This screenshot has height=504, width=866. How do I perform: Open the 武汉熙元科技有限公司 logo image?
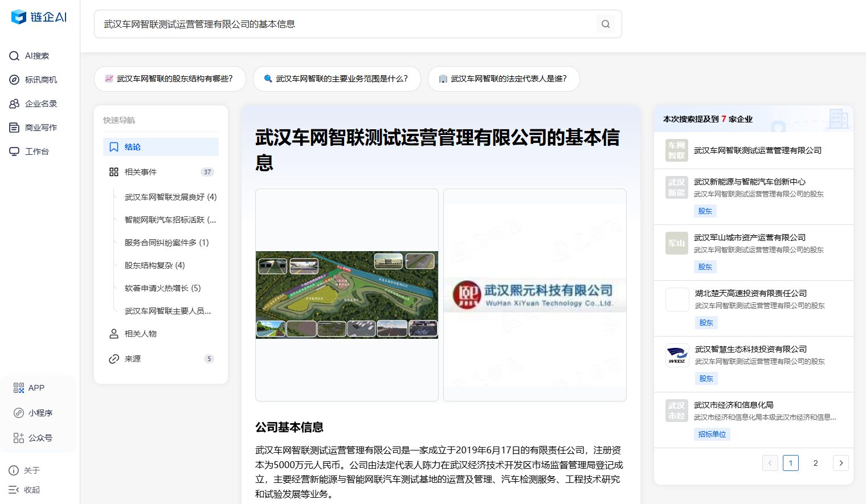[535, 295]
